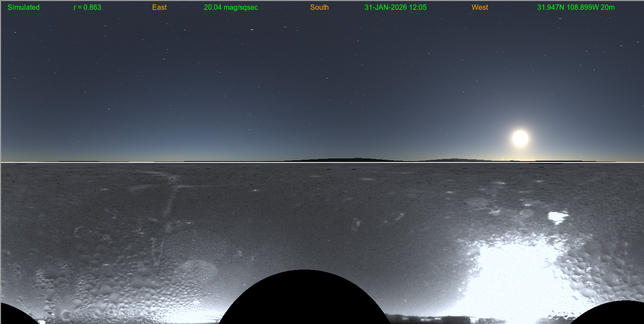Click the large black semicircle at bottom center
The height and width of the screenshot is (324, 644).
tap(304, 299)
